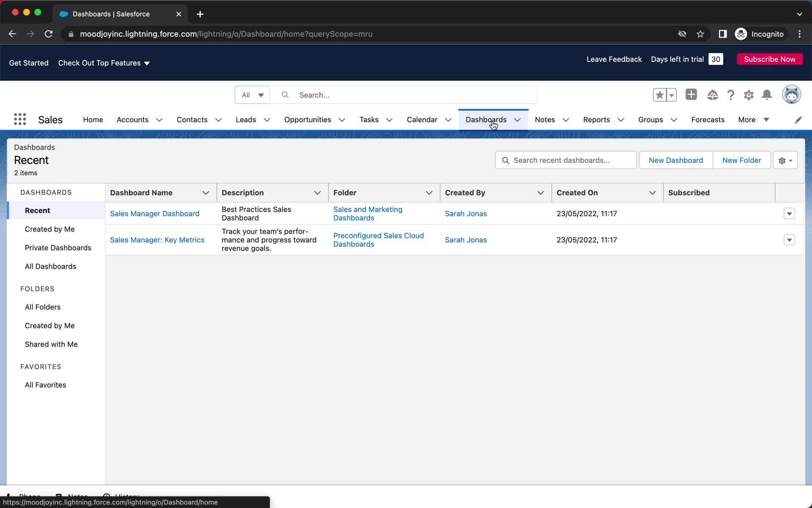Expand the tab search chevron in Chrome
This screenshot has height=508, width=812.
point(799,14)
